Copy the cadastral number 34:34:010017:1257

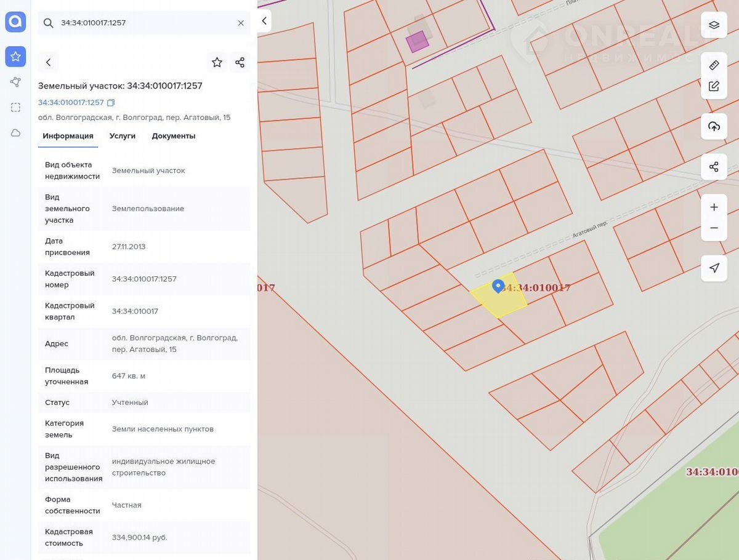(x=111, y=103)
